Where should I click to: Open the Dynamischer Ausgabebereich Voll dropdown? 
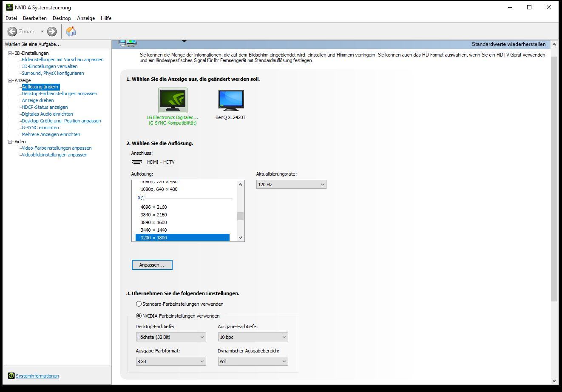253,361
